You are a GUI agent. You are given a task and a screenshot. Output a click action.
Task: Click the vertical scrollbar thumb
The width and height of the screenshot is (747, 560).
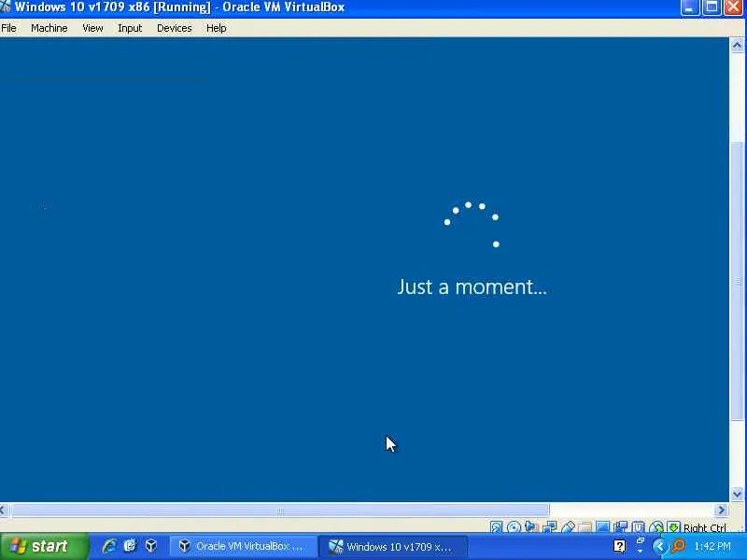coord(738,281)
